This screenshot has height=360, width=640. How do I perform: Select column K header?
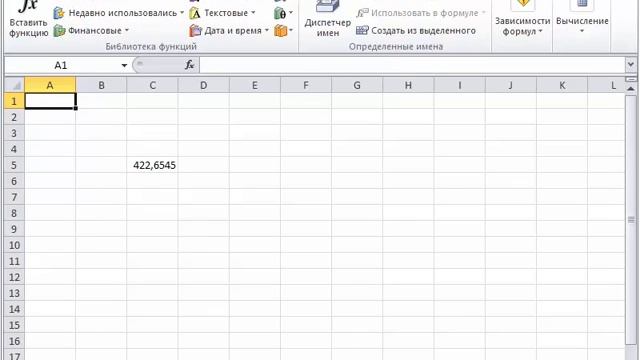pyautogui.click(x=562, y=85)
